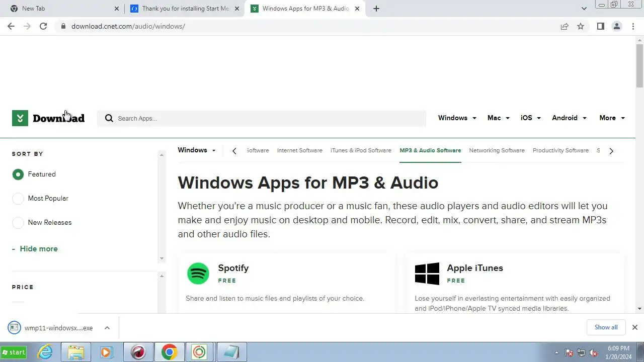Open the tab search chevron

point(584,9)
